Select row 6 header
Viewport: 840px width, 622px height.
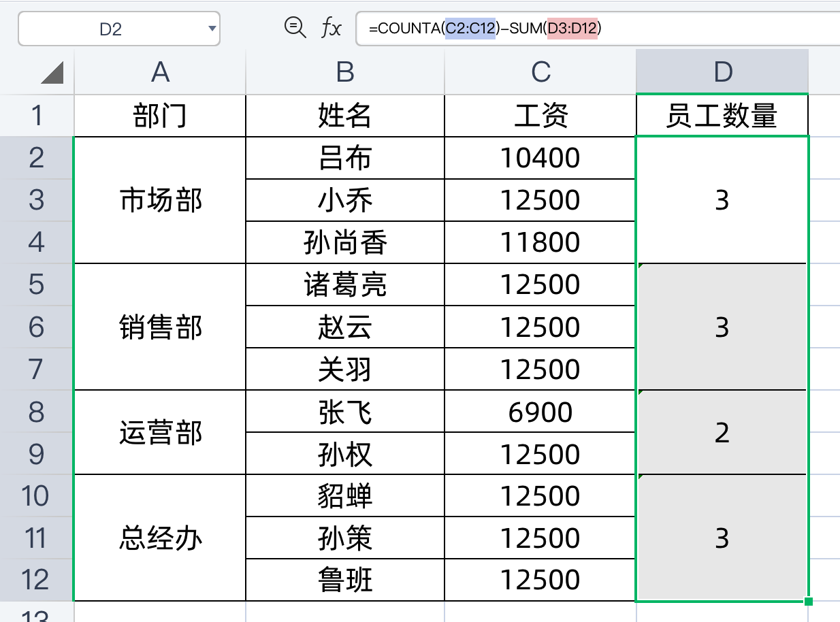click(37, 327)
